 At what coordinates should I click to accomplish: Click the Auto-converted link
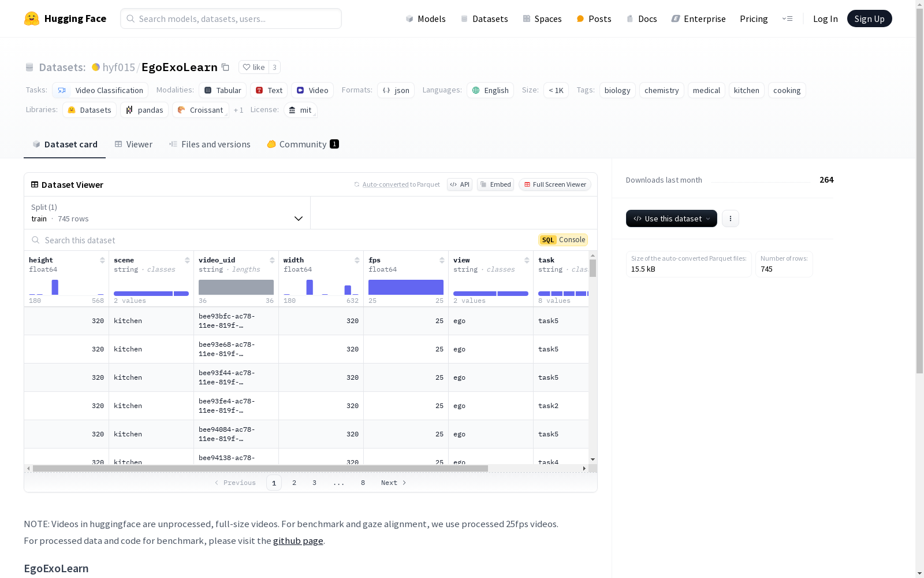385,184
